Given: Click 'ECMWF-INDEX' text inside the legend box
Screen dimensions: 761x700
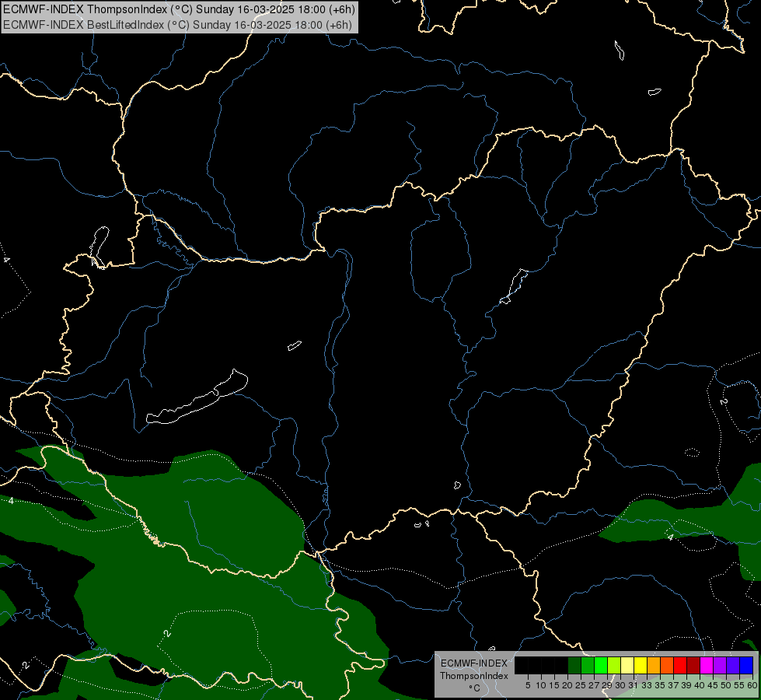Looking at the screenshot, I should pyautogui.click(x=474, y=663).
